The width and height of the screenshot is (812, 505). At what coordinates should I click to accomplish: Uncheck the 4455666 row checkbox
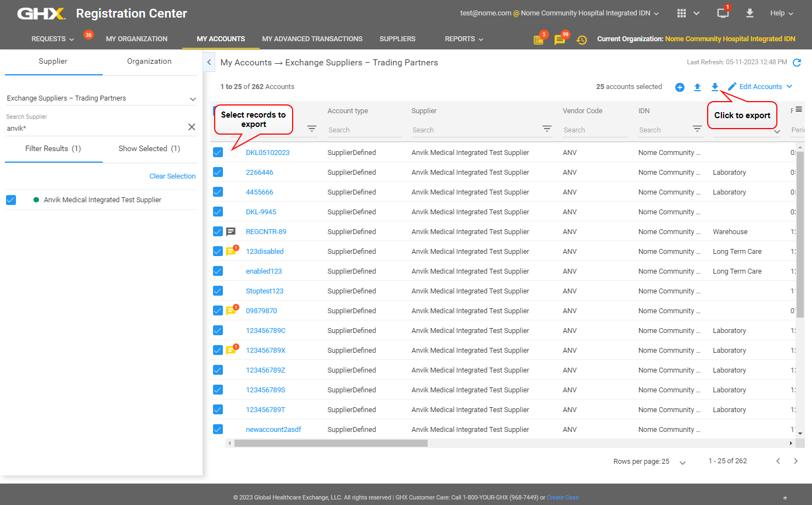[x=218, y=192]
